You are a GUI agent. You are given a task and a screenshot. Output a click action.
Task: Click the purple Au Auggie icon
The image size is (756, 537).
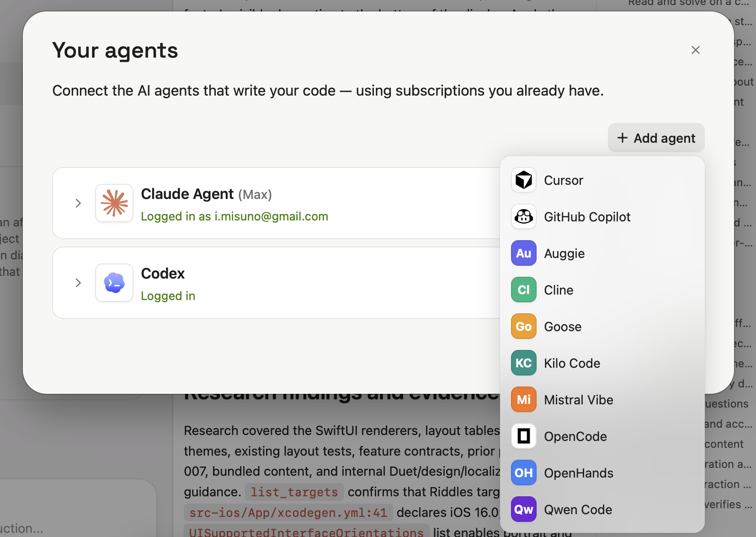coord(523,253)
